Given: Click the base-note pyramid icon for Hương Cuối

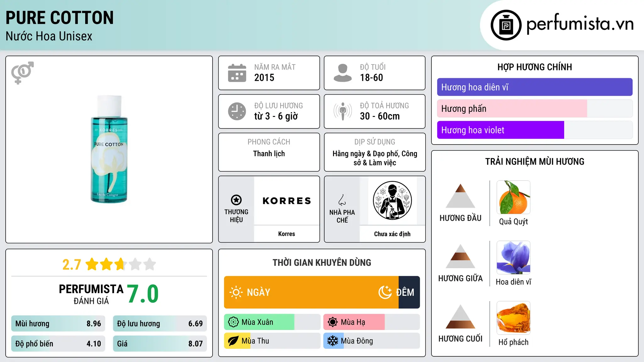Looking at the screenshot, I should point(460,316).
